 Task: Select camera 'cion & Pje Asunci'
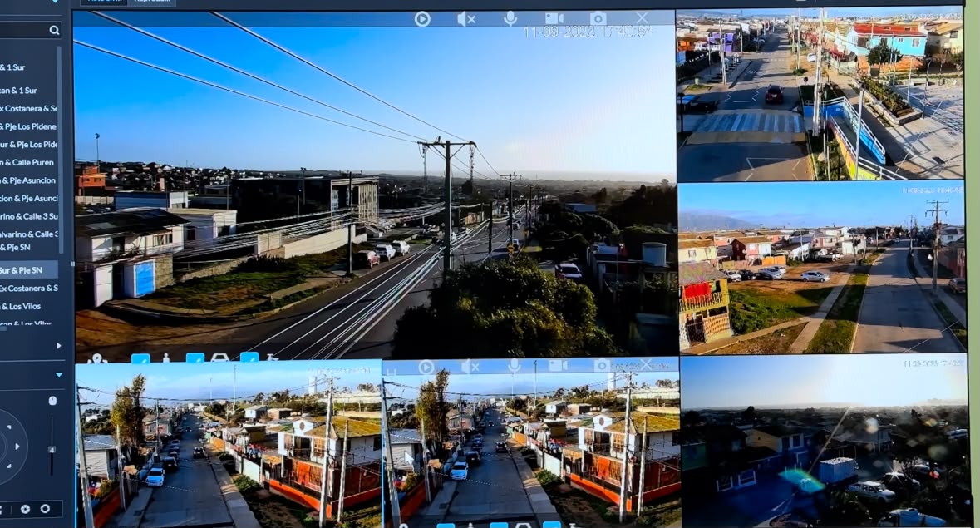(29, 198)
